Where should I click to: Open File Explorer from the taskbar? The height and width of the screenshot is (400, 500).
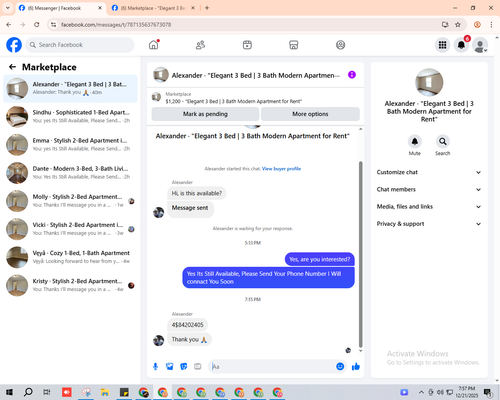(105, 392)
